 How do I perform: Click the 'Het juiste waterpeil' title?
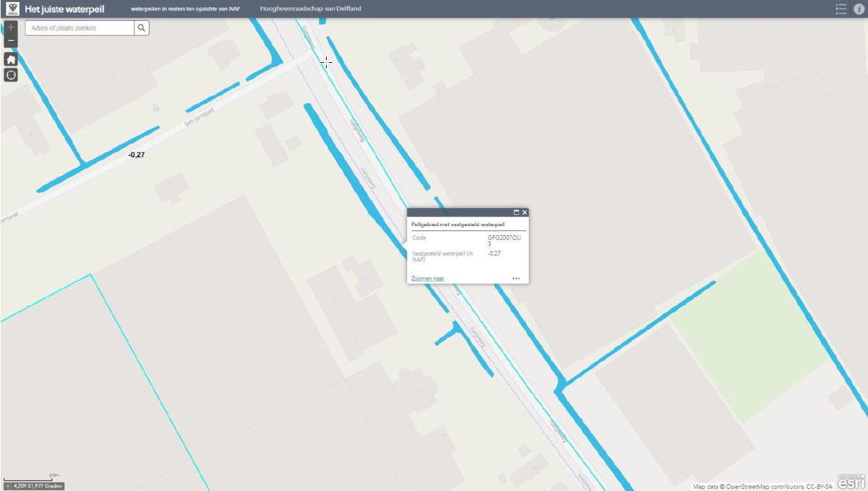64,9
